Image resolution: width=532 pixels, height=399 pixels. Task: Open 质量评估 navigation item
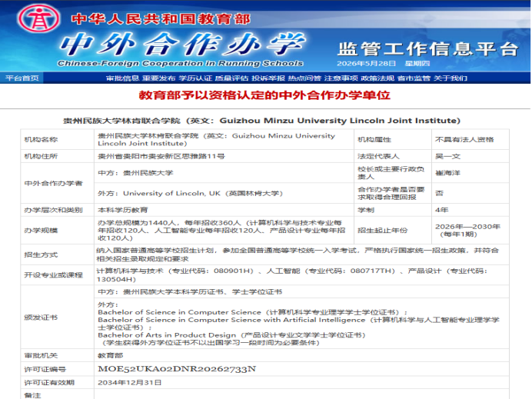click(231, 78)
